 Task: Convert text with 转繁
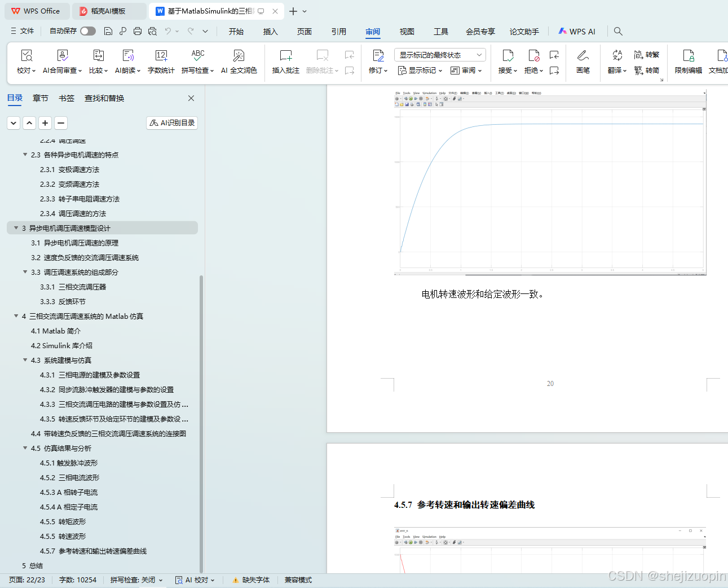pyautogui.click(x=646, y=55)
